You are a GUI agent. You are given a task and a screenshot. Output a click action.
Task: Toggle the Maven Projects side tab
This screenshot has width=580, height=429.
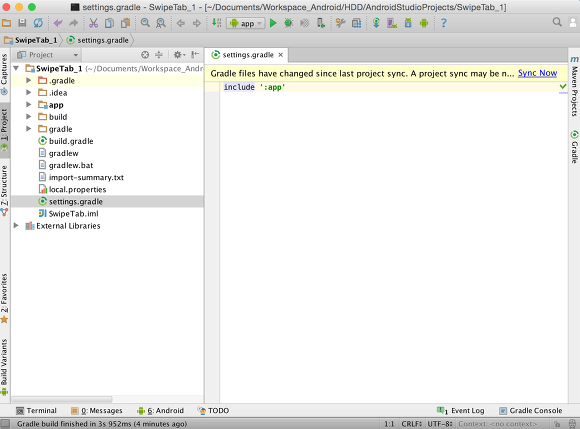pos(574,86)
